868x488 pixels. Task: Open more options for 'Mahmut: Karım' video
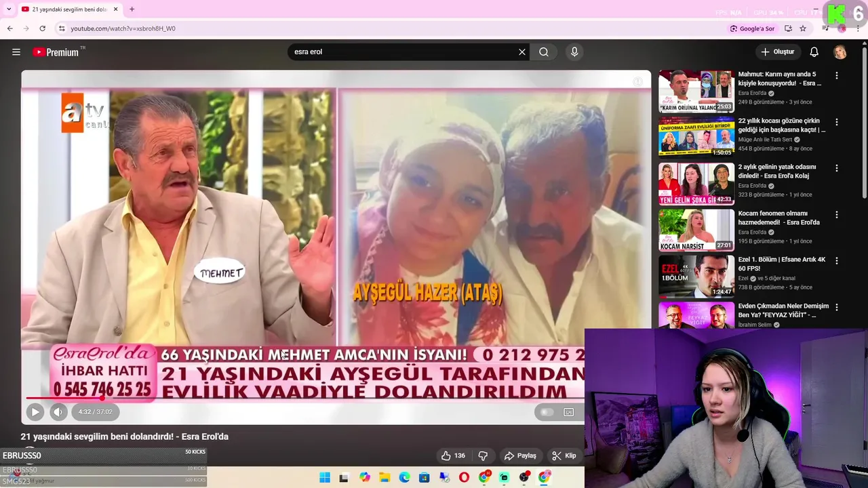tap(837, 76)
